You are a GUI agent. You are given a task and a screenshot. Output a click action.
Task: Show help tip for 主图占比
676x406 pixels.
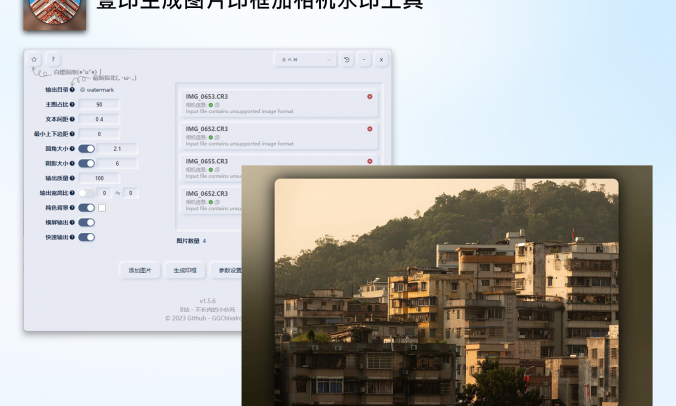click(72, 104)
